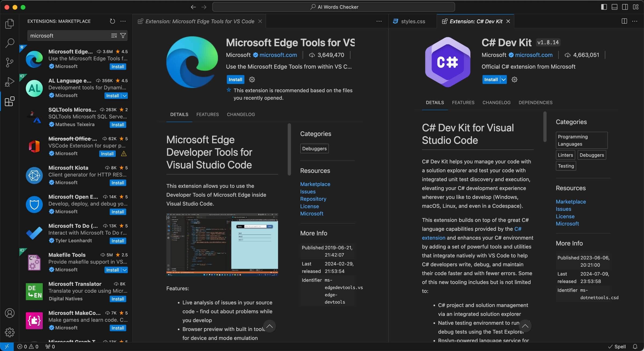Screen dimensions: 644x351
Task: Expand the C# Dev Kit Install dropdown arrow
Action: (504, 79)
